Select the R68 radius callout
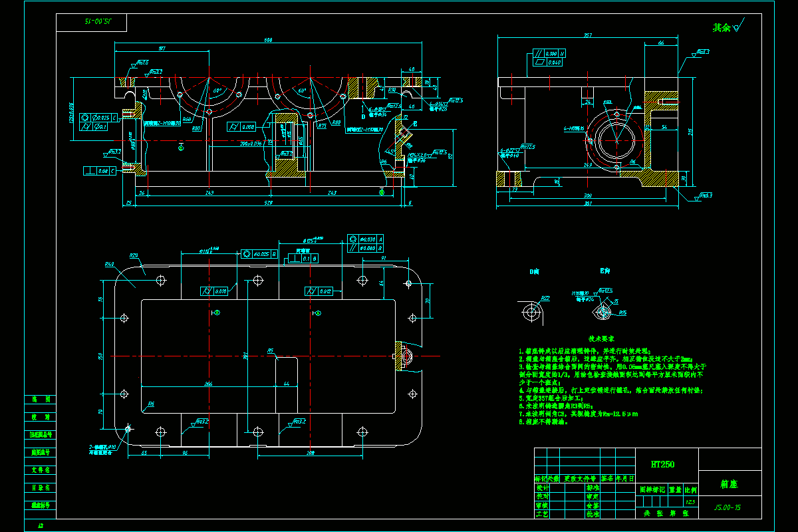Image resolution: width=798 pixels, height=532 pixels. click(x=187, y=120)
